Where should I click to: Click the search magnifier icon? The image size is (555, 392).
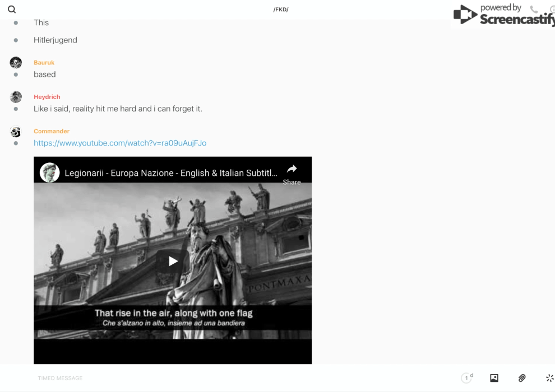[x=11, y=10]
